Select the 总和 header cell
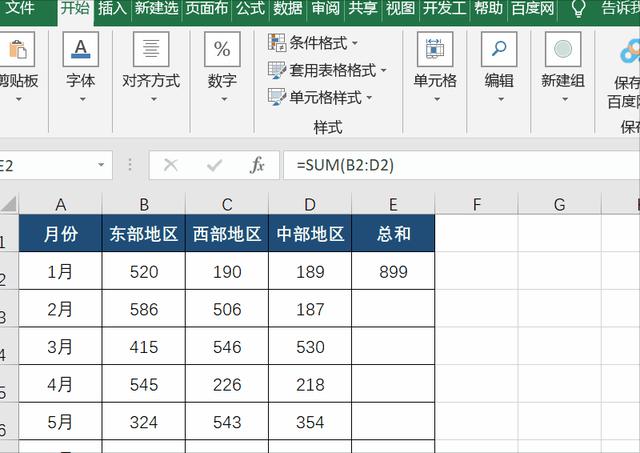 click(x=393, y=233)
